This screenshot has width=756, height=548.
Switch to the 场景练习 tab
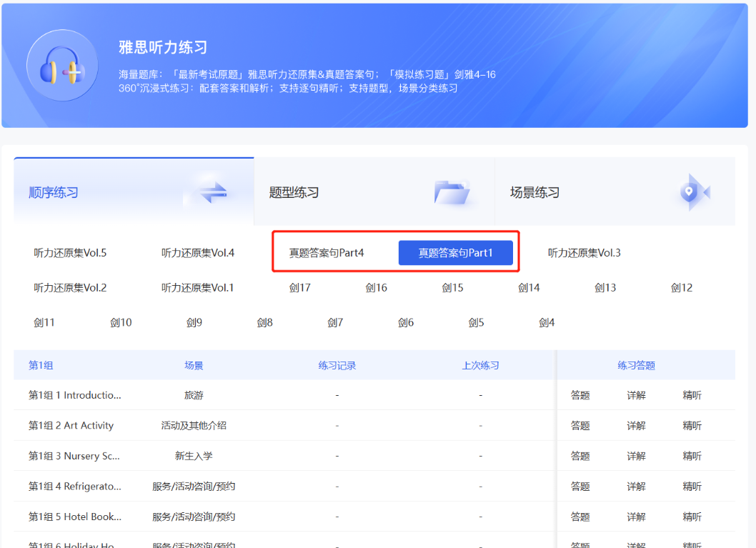point(615,191)
